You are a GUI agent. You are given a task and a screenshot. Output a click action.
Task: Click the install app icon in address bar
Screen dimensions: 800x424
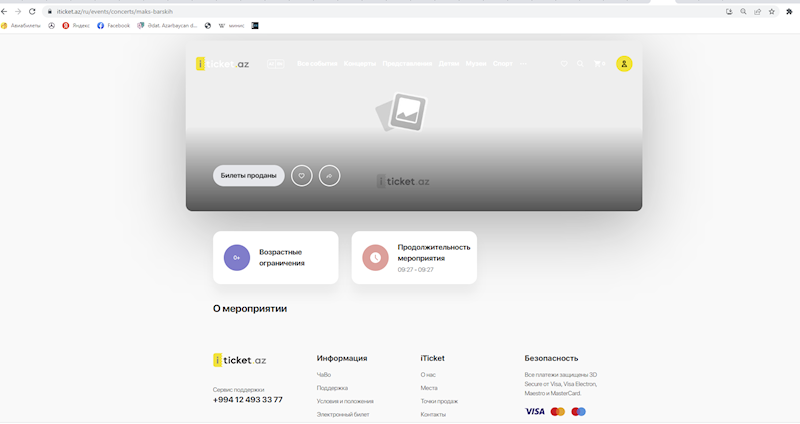[x=729, y=11]
